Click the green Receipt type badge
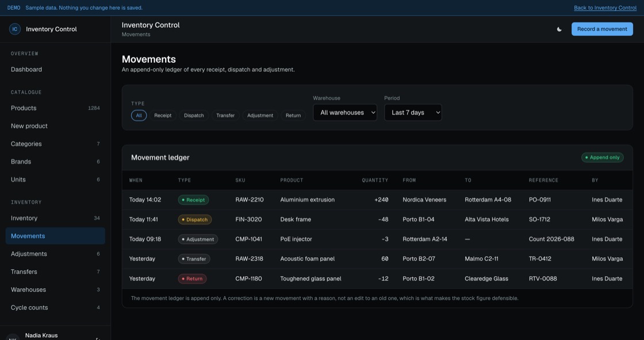Screen dimensions: 644x340 (x=193, y=200)
